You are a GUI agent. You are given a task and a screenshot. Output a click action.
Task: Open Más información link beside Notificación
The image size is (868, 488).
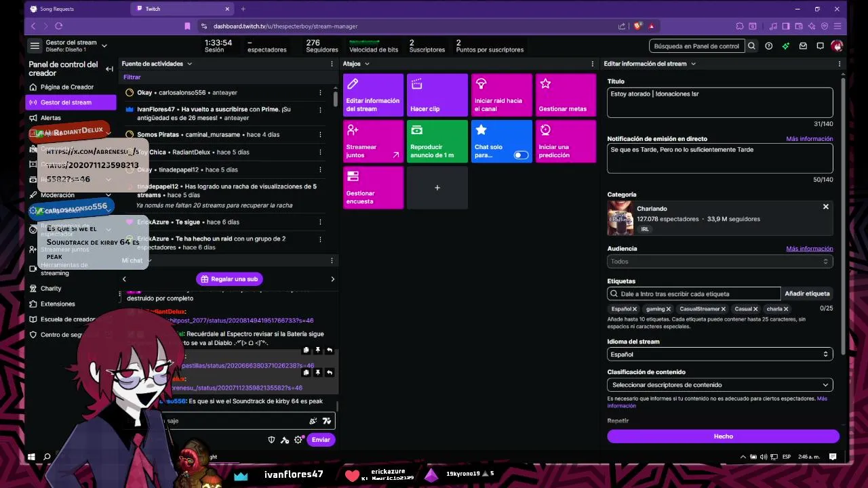[x=809, y=139]
